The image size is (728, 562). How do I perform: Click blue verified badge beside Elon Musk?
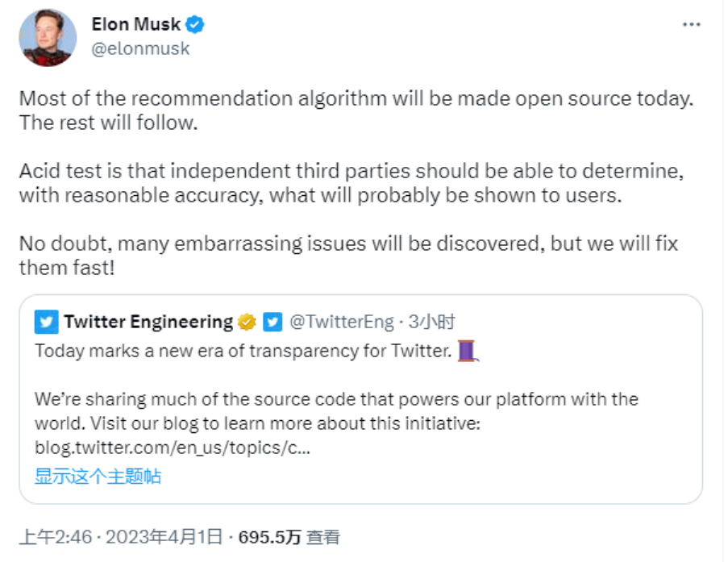coord(195,25)
